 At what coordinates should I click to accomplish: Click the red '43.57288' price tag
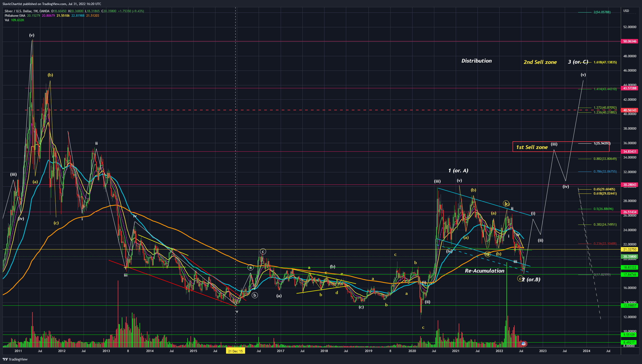630,88
